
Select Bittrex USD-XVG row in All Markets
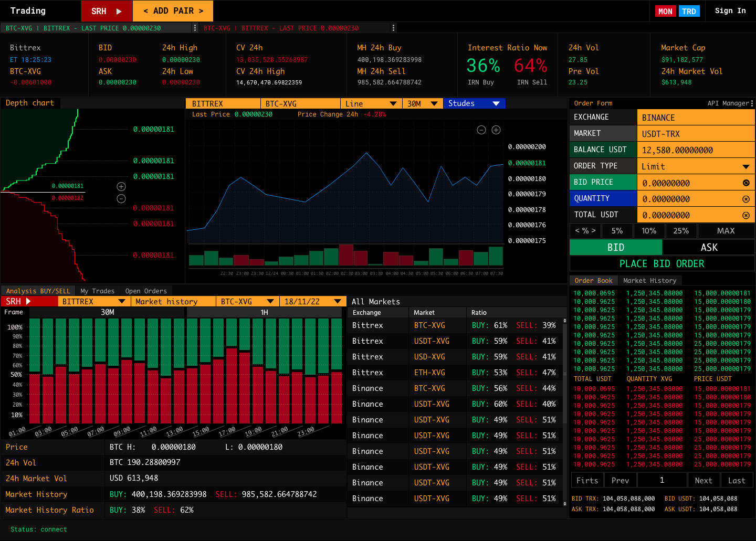pyautogui.click(x=455, y=357)
